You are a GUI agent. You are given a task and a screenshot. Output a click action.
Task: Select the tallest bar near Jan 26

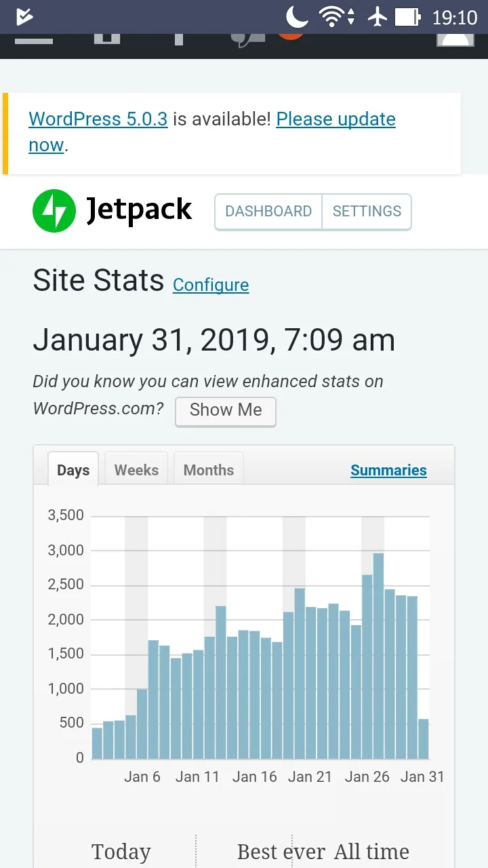click(378, 656)
